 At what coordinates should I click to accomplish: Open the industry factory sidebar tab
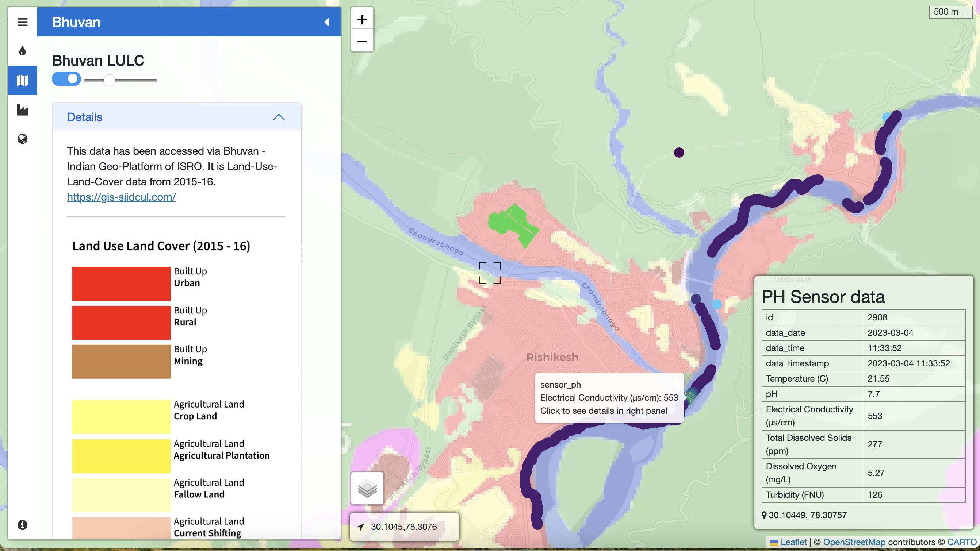(x=22, y=110)
